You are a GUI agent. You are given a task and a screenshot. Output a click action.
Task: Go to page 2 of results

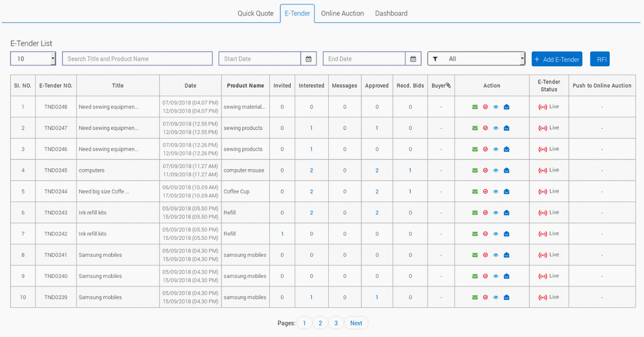pos(320,323)
